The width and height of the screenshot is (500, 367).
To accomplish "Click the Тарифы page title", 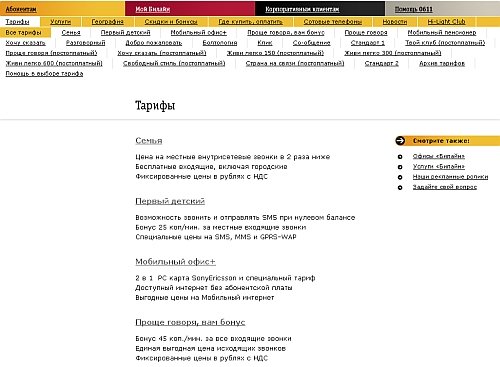I will 155,106.
